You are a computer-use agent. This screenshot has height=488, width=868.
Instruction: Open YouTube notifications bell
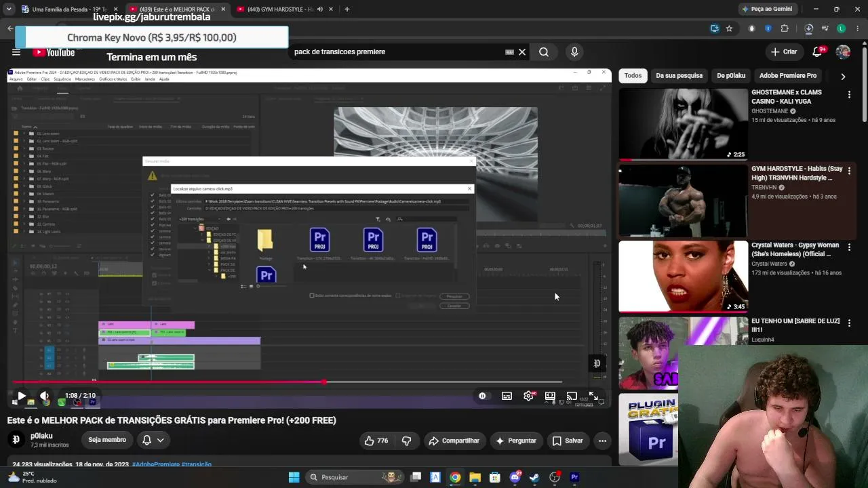click(818, 52)
